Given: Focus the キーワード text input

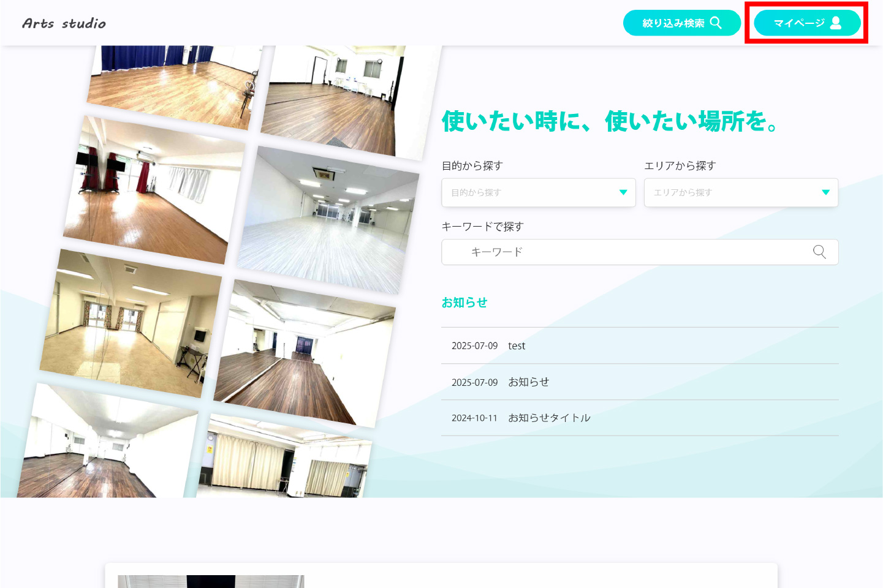Looking at the screenshot, I should 631,252.
